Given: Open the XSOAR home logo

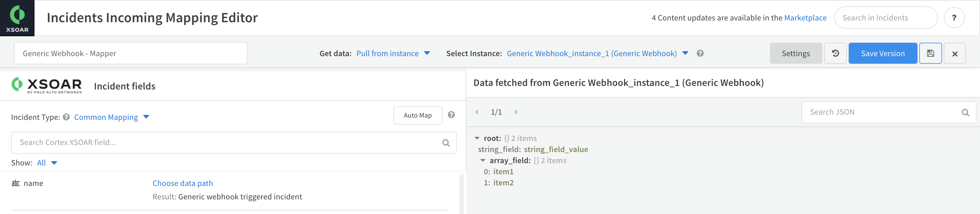Looking at the screenshot, I should coord(17,18).
